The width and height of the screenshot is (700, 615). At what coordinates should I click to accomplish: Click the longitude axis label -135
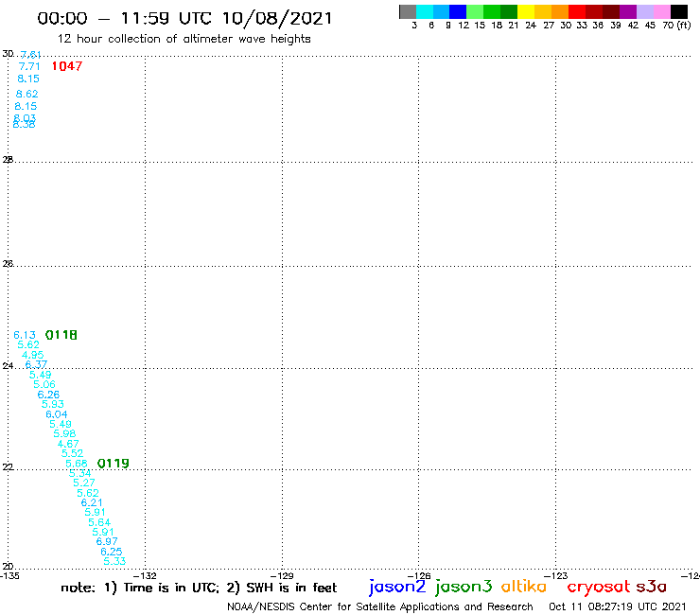pyautogui.click(x=9, y=575)
